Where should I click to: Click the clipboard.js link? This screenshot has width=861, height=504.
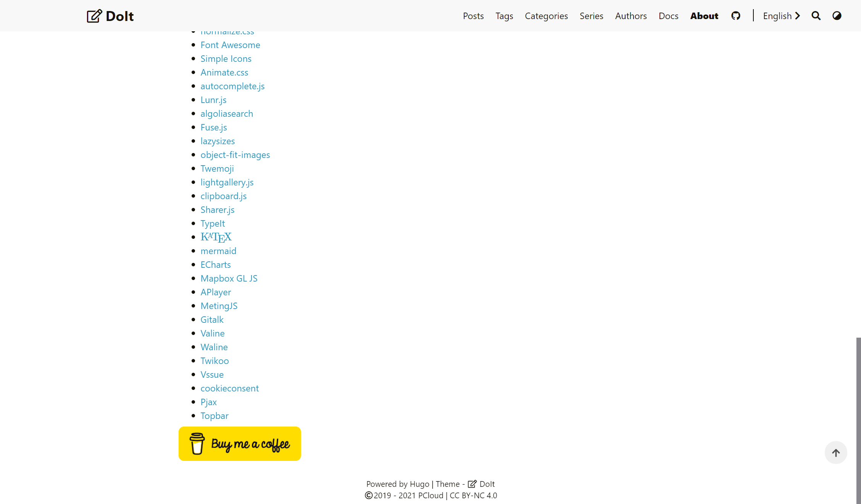point(224,196)
